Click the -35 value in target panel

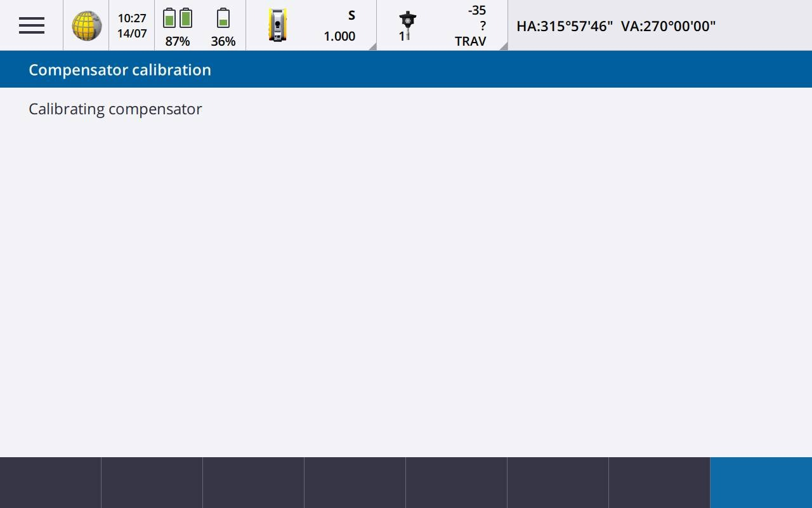476,11
